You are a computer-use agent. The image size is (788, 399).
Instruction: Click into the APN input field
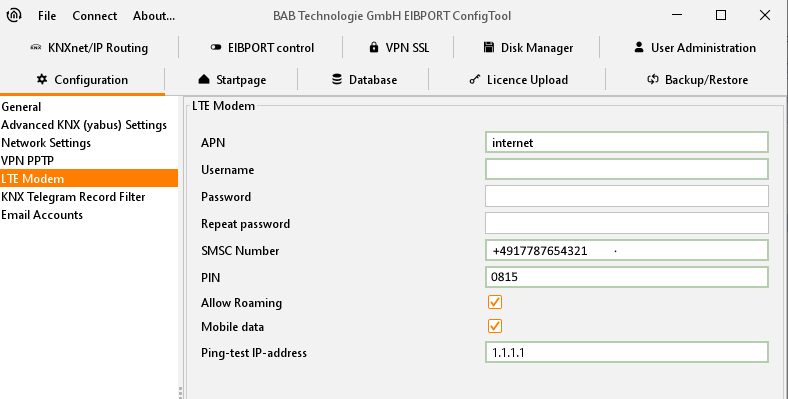(627, 142)
